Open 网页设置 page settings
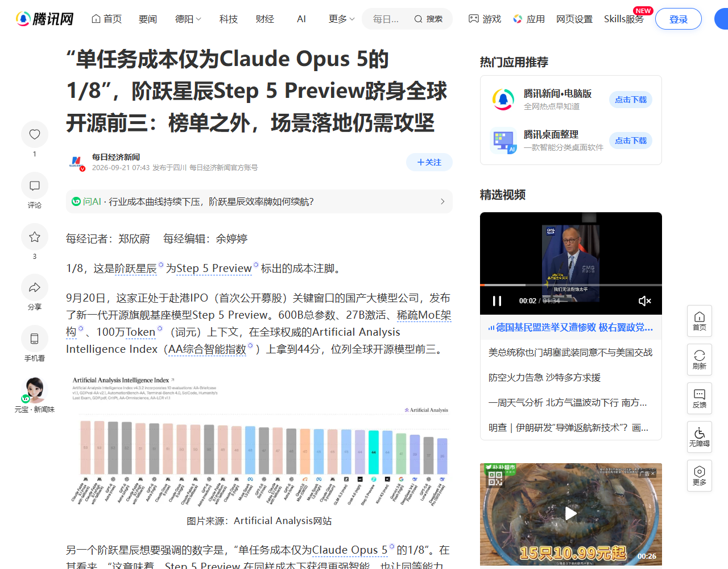 click(x=574, y=19)
